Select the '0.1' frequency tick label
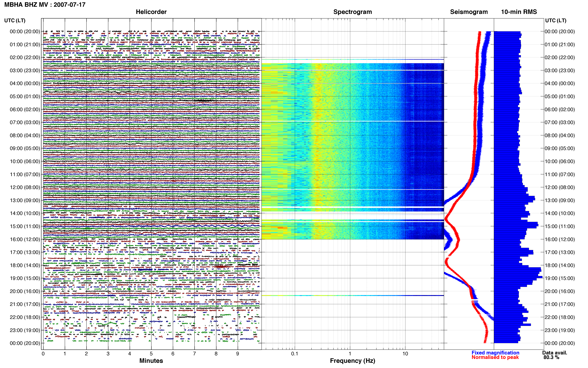Image resolution: width=588 pixels, height=368 pixels. pos(295,354)
